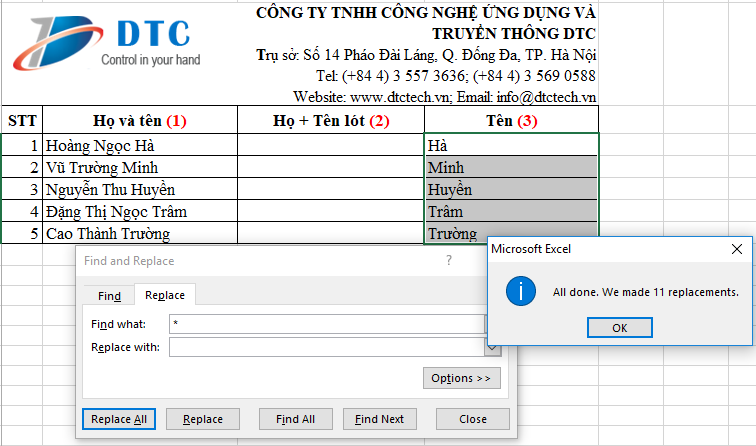Click the help question mark icon
The image size is (756, 446).
449,260
